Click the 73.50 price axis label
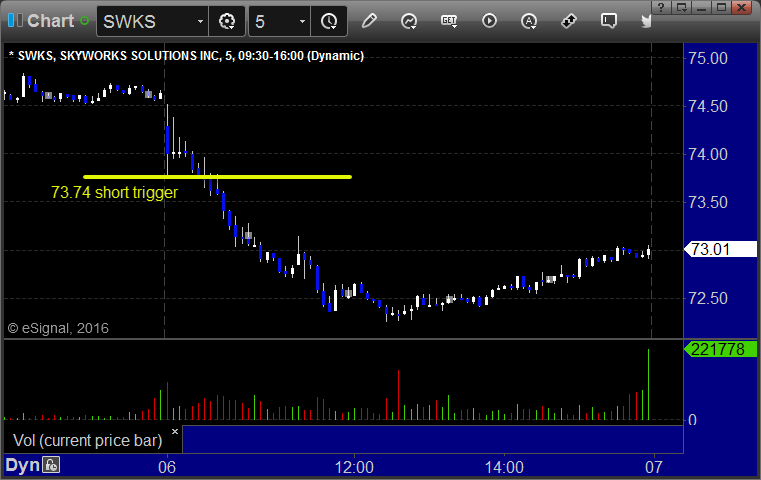Screen dimensions: 761x480 (x=708, y=202)
